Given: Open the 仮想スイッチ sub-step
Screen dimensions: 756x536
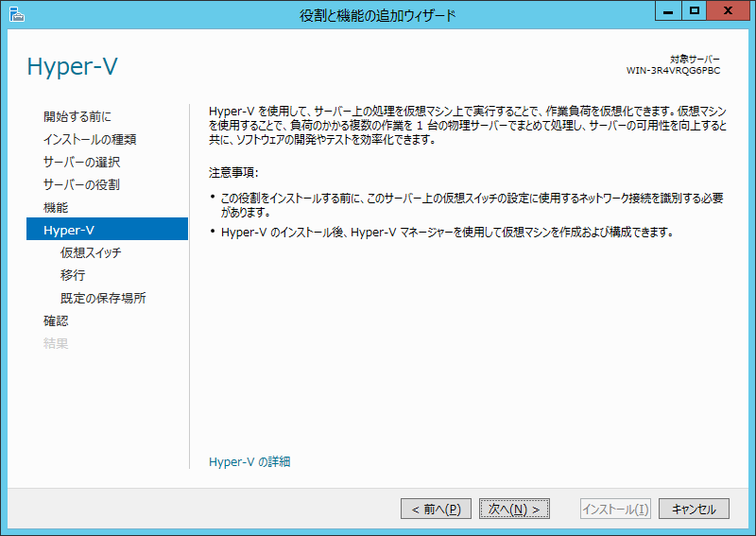Looking at the screenshot, I should click(x=91, y=252).
